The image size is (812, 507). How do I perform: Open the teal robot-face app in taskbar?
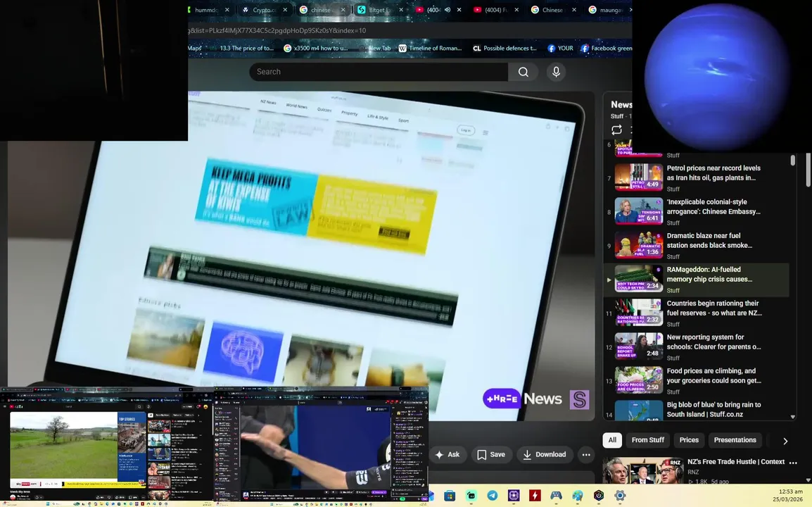tap(471, 496)
